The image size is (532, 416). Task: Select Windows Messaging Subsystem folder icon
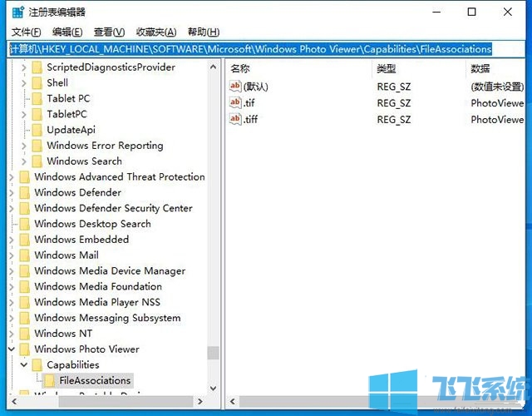[x=24, y=318]
